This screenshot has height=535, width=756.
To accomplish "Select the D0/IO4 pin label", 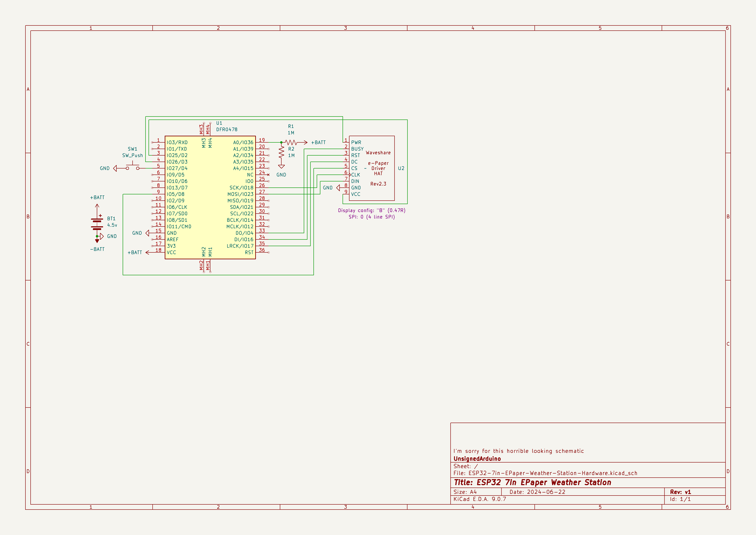I will tap(244, 233).
